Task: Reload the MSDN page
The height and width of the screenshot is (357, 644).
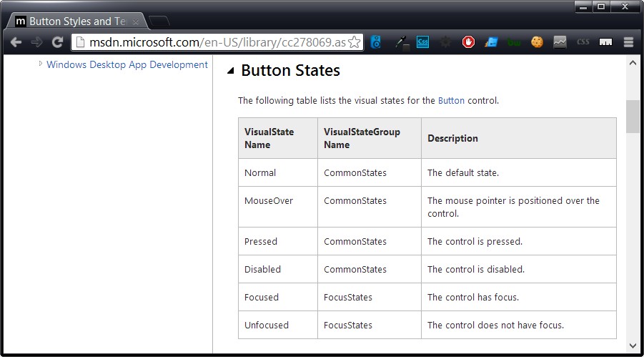Action: [57, 42]
